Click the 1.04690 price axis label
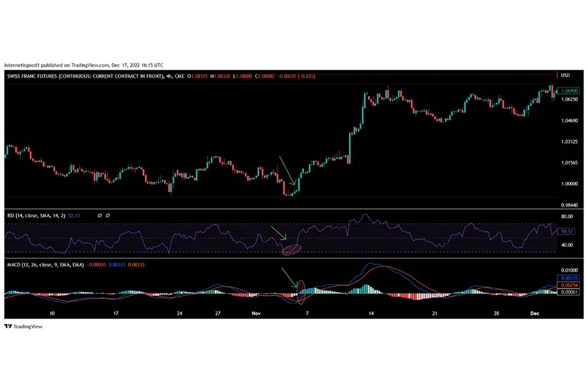 point(570,120)
